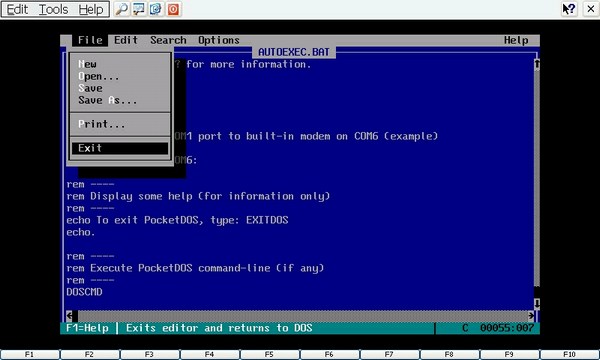Choose Save from the File menu
The height and width of the screenshot is (360, 600).
pos(120,88)
